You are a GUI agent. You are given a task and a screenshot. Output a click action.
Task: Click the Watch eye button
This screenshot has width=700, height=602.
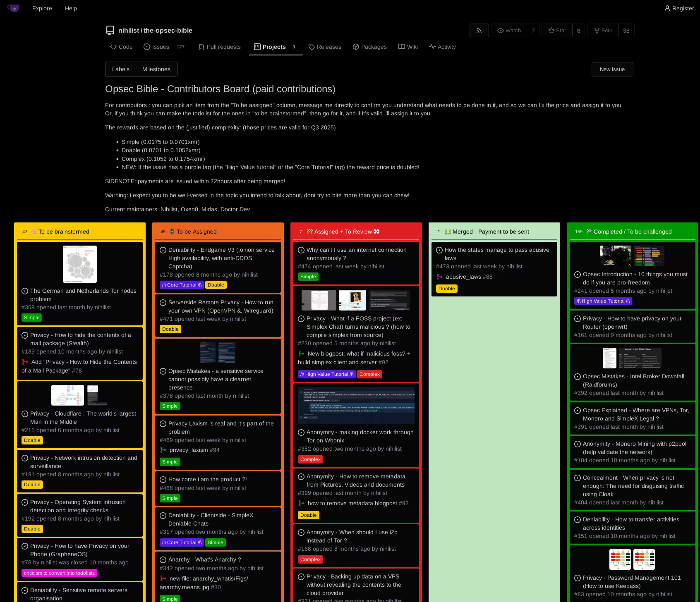click(509, 31)
